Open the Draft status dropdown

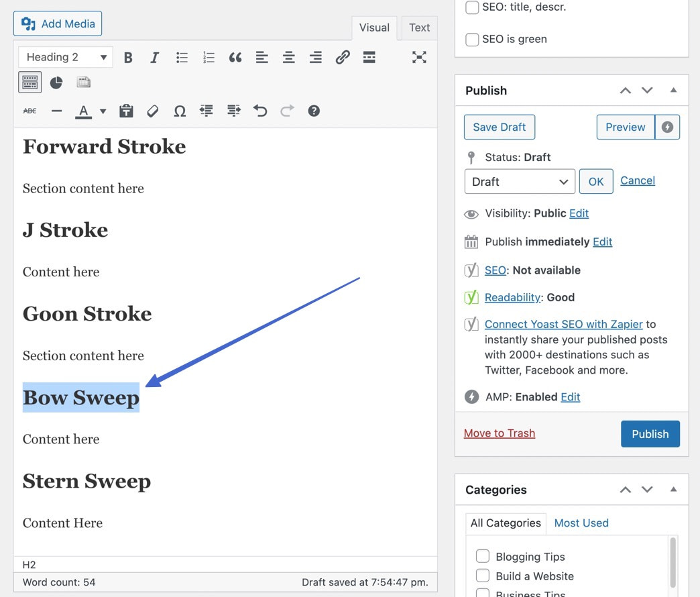520,181
